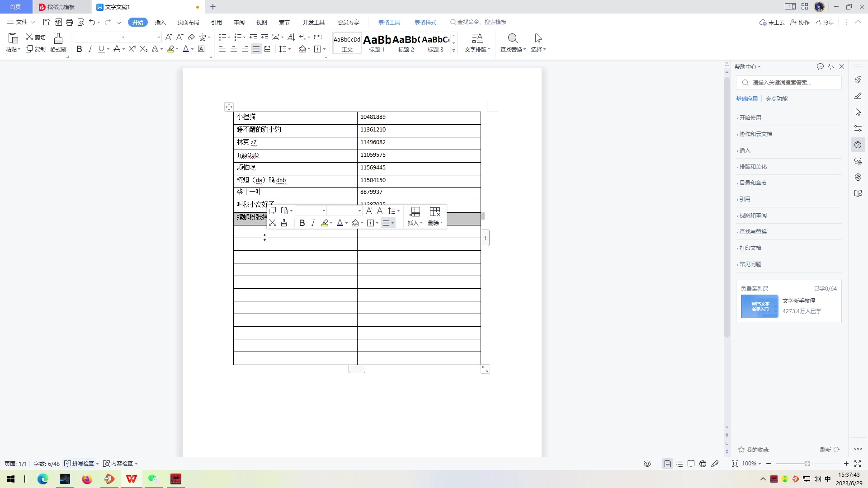Click the text layout icon
868x488 pixels.
[x=477, y=39]
